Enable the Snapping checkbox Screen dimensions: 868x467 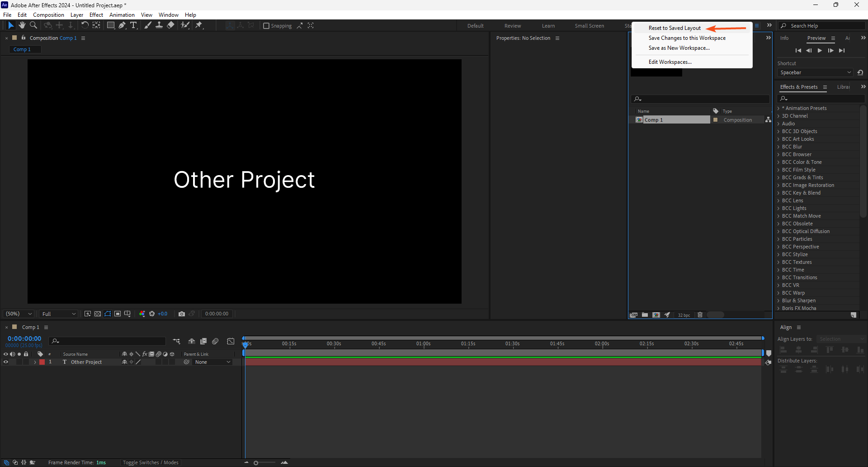(266, 26)
